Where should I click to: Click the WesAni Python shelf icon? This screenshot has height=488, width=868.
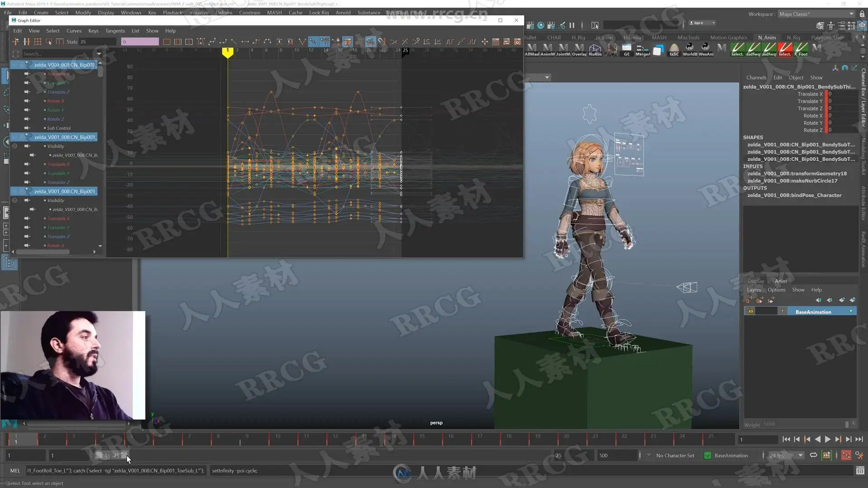click(706, 49)
